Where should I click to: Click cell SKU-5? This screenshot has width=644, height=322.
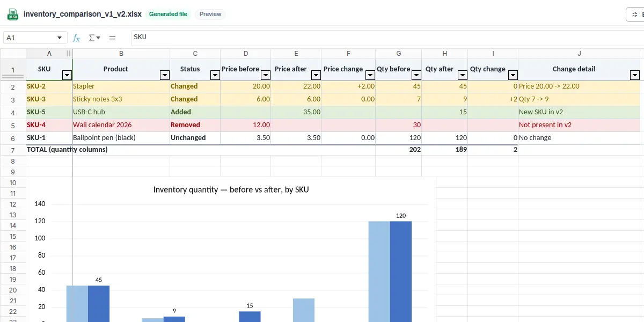click(49, 112)
